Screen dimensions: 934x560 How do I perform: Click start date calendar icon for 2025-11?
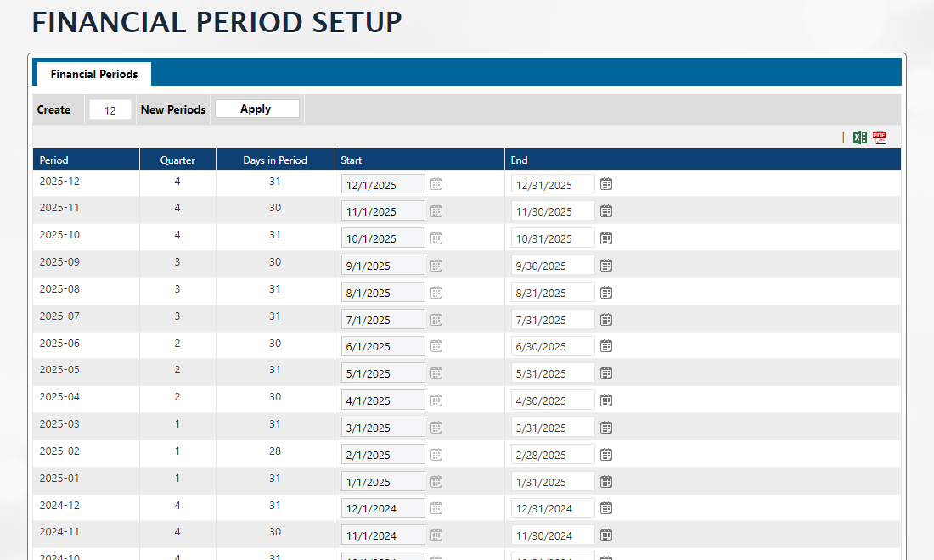[436, 211]
